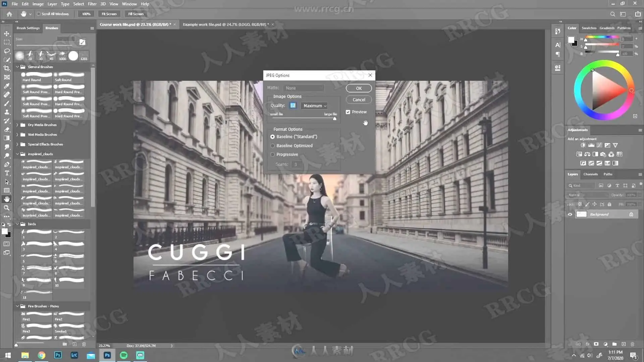The width and height of the screenshot is (644, 362).
Task: Hide the Background layer visibility eye
Action: 570,214
